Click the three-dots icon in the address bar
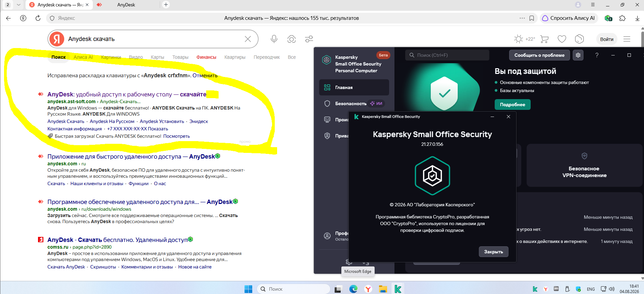Screen dimensions: 644x294 522,18
